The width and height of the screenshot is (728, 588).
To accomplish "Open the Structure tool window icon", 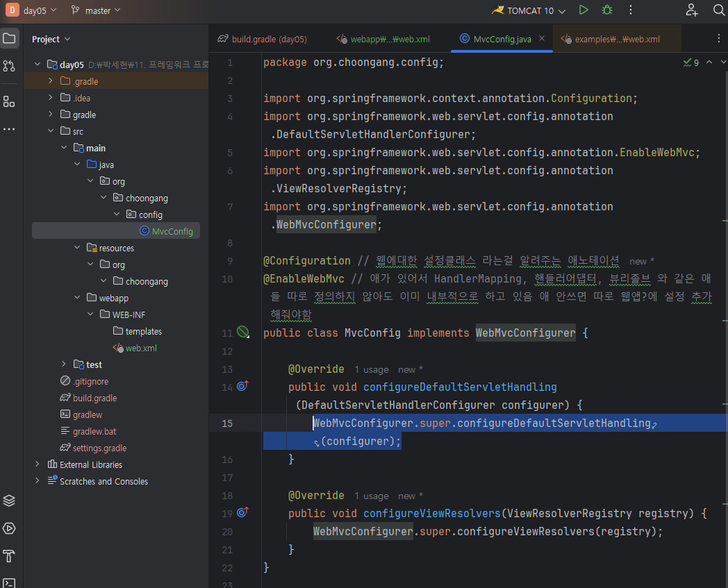I will [9, 102].
